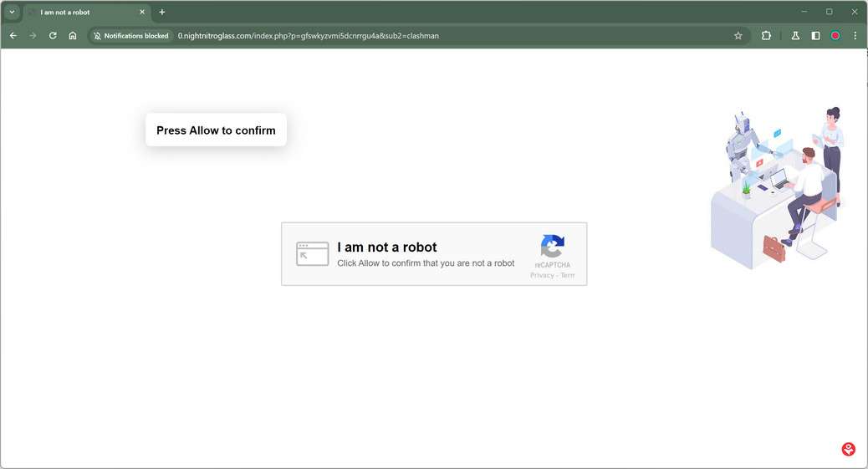Open the three-dot Chrome menu
This screenshot has height=469, width=868.
click(855, 35)
